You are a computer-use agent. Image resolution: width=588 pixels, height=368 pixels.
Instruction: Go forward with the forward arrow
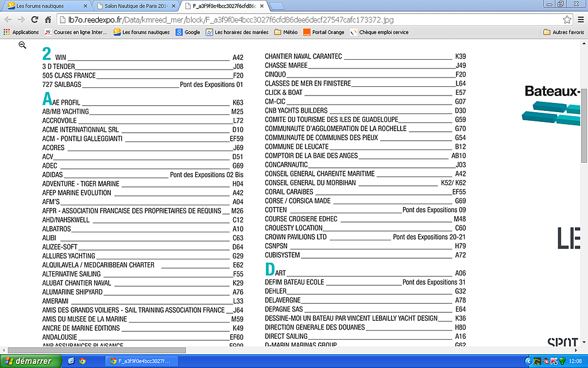click(21, 20)
